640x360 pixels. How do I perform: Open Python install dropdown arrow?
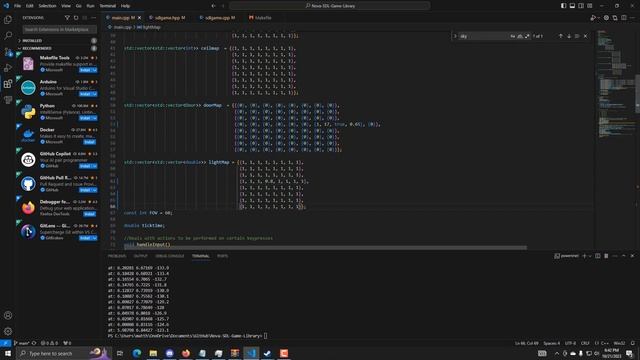point(95,118)
